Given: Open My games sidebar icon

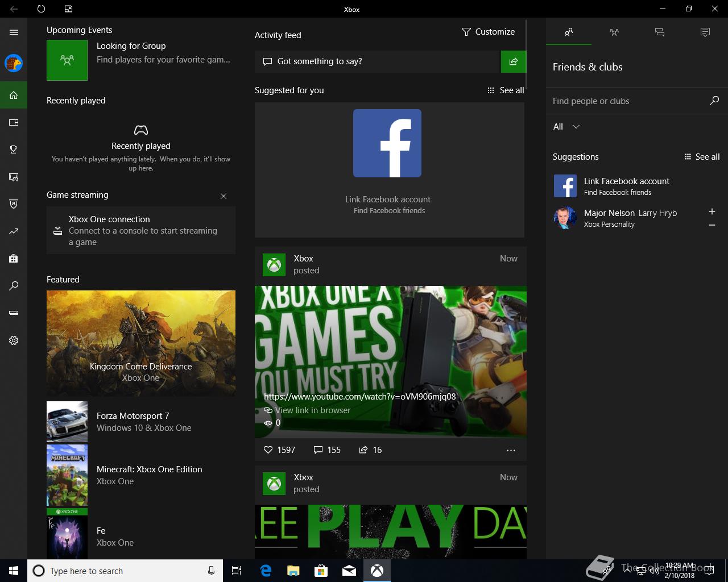Looking at the screenshot, I should point(14,122).
